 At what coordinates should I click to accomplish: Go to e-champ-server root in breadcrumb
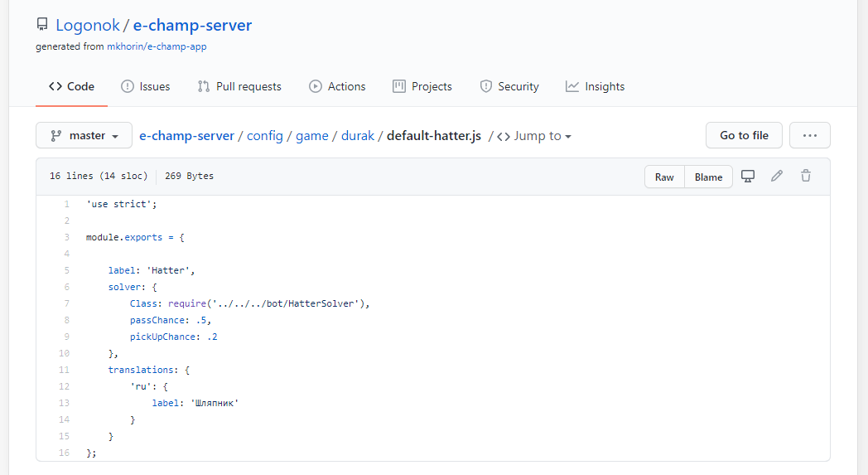[x=186, y=136]
